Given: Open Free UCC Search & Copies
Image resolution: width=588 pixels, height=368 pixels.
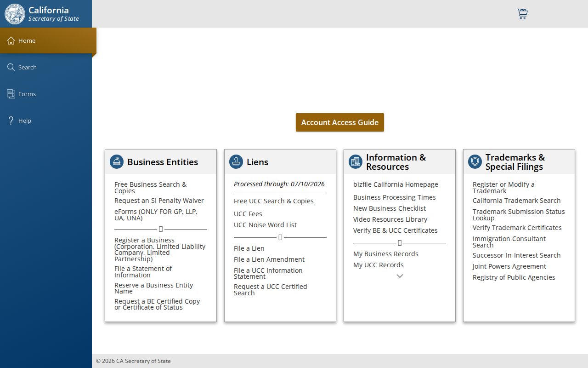Looking at the screenshot, I should pyautogui.click(x=274, y=201).
